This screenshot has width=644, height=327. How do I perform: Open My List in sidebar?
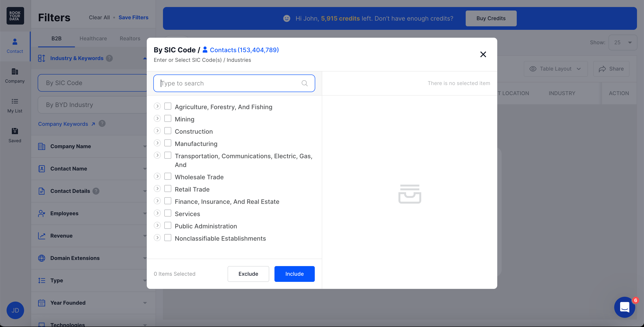15,105
